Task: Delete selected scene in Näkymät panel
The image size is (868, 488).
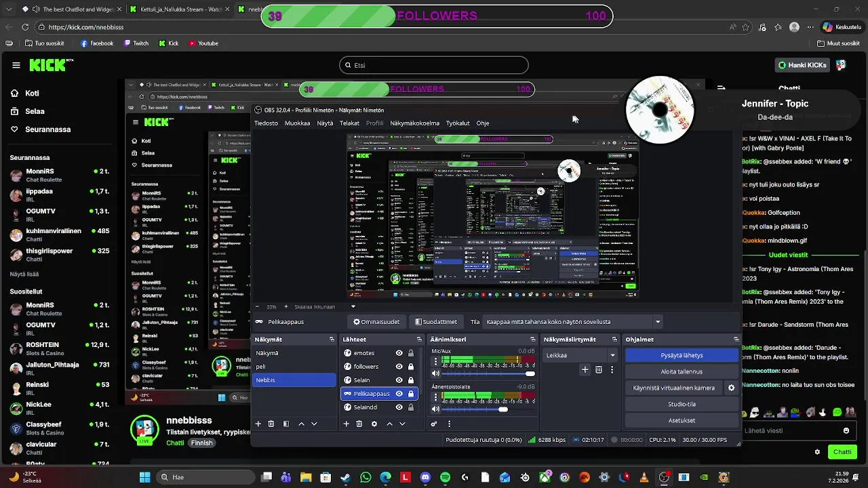Action: 271,424
